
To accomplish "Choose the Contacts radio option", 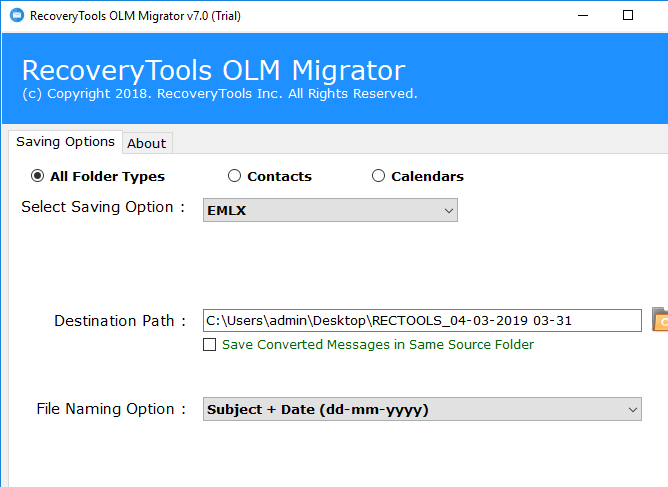I will [x=235, y=176].
